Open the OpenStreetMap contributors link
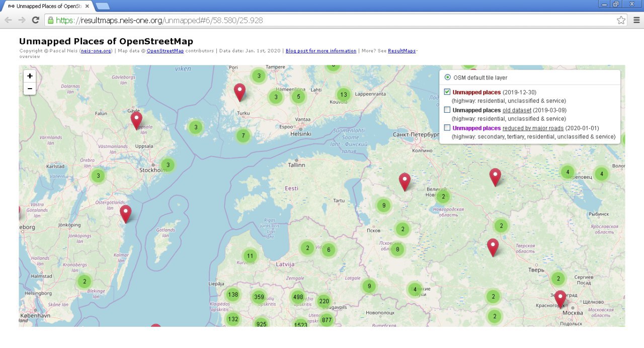Screen dimensions: 644x348 point(165,51)
